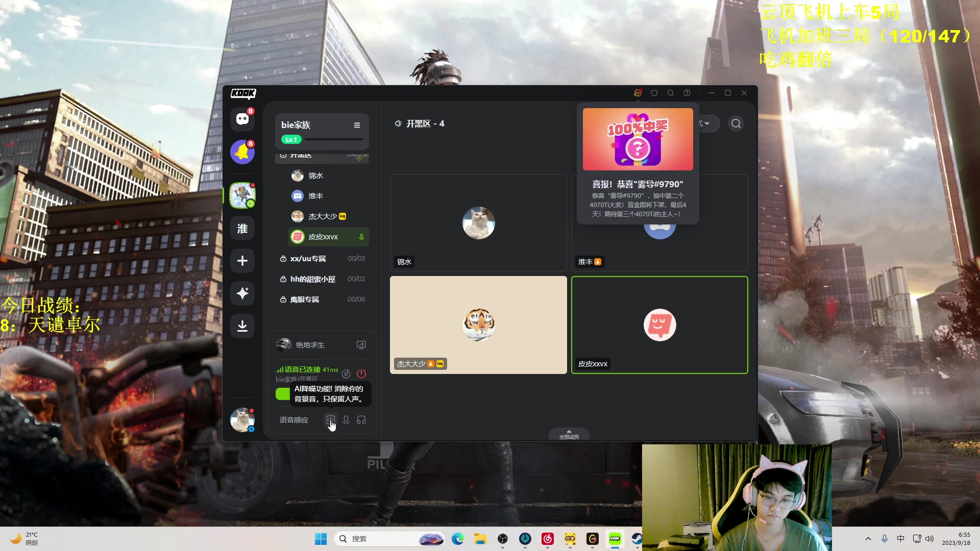Open Steam from Windows taskbar
Viewport: 980px width, 551px height.
pyautogui.click(x=636, y=539)
